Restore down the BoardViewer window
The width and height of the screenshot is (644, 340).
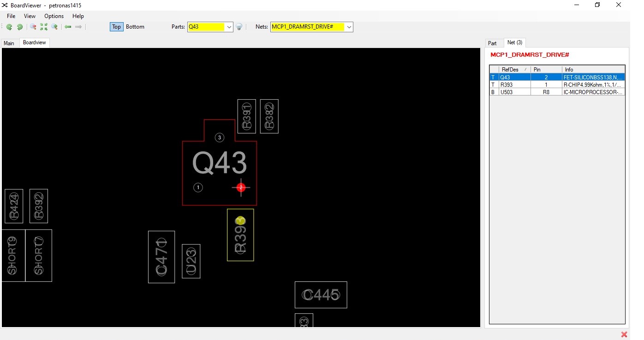tap(597, 5)
